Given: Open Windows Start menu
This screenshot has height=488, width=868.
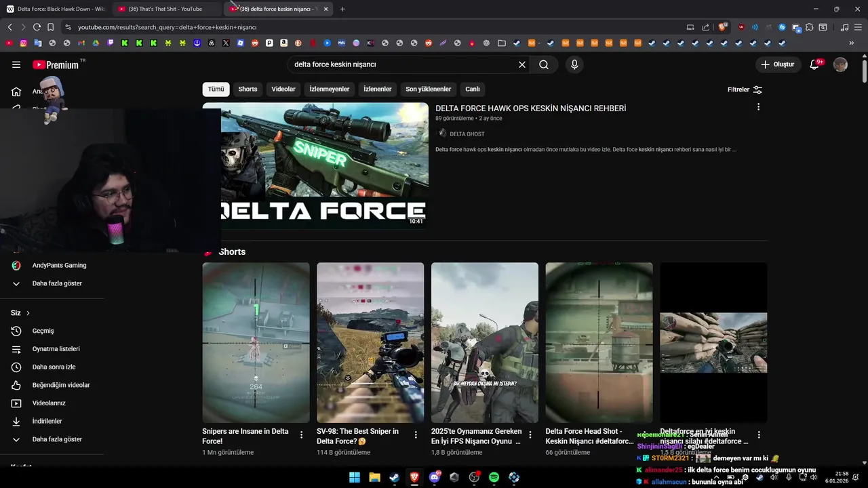Looking at the screenshot, I should click(x=355, y=477).
